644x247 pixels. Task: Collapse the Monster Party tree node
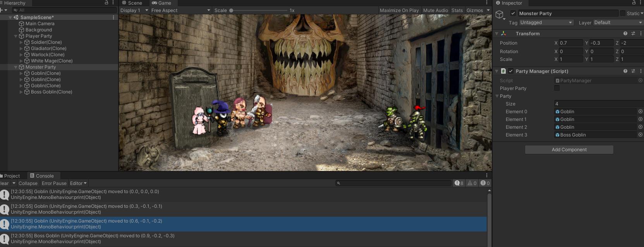(x=16, y=67)
